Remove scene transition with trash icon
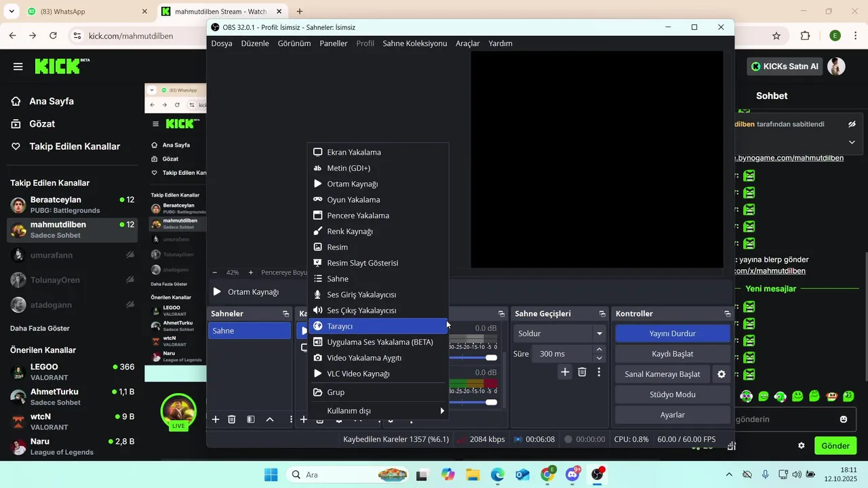868x488 pixels. 582,372
